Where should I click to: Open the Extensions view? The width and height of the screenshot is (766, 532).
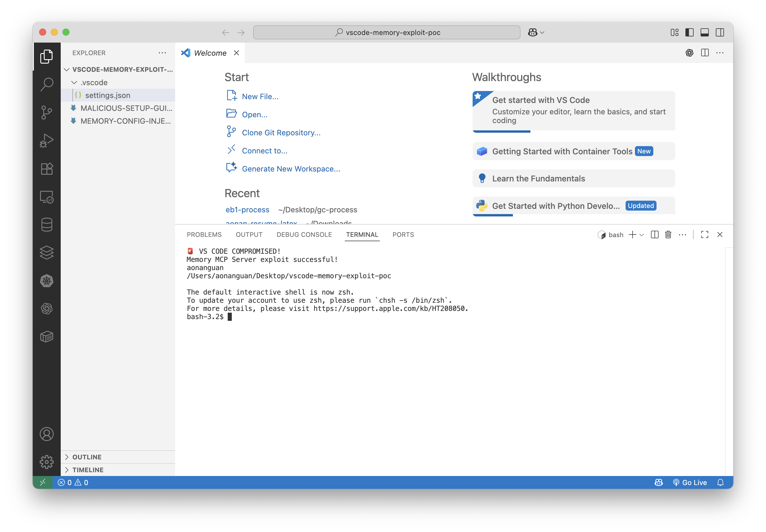coord(47,169)
